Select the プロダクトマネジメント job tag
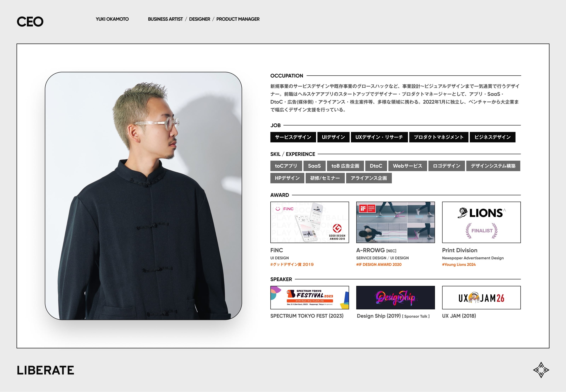566x392 pixels. pyautogui.click(x=437, y=137)
